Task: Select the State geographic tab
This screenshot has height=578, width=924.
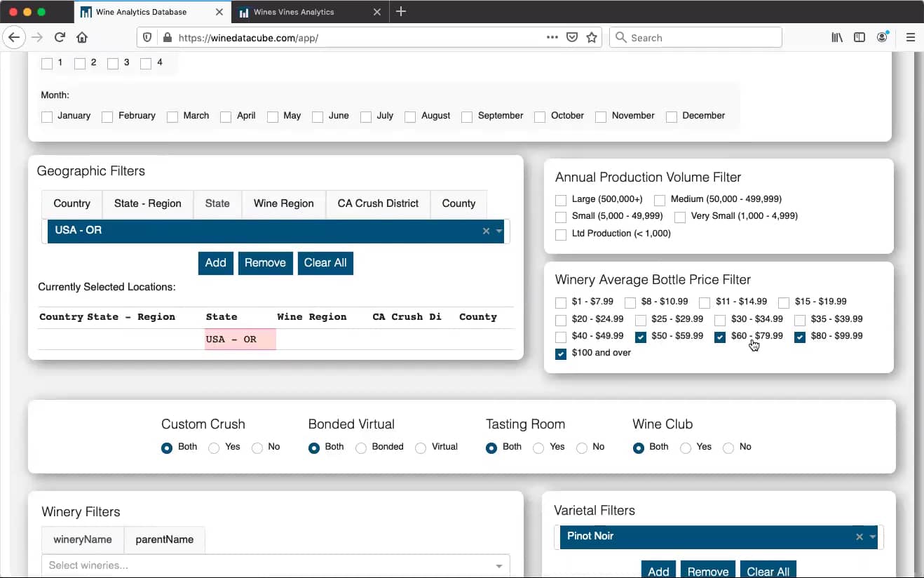Action: (217, 203)
